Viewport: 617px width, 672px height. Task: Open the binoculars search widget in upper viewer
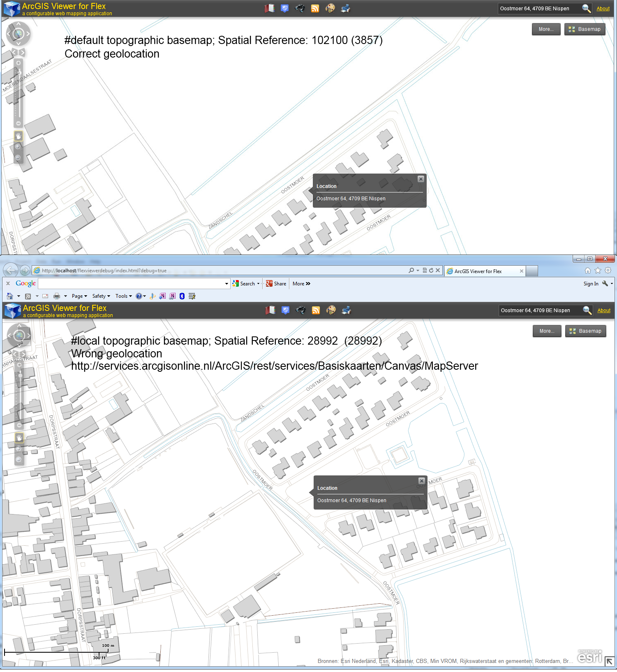[300, 8]
